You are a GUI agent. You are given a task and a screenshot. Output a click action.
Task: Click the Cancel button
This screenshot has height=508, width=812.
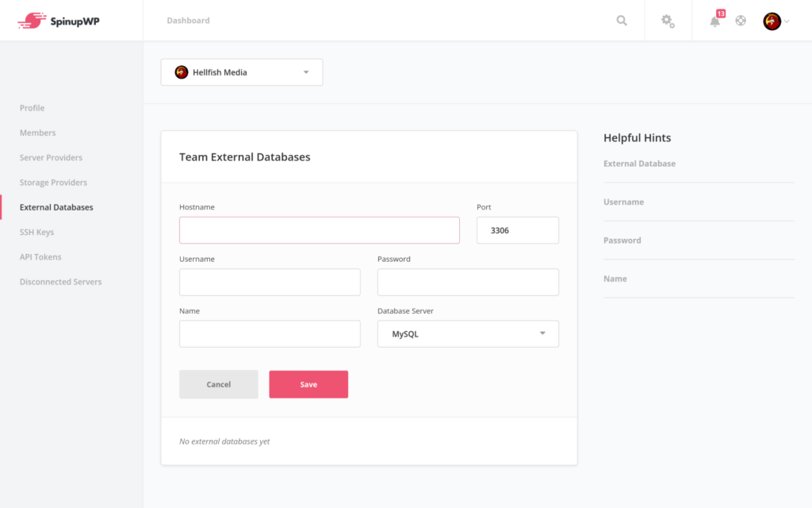[x=219, y=384]
